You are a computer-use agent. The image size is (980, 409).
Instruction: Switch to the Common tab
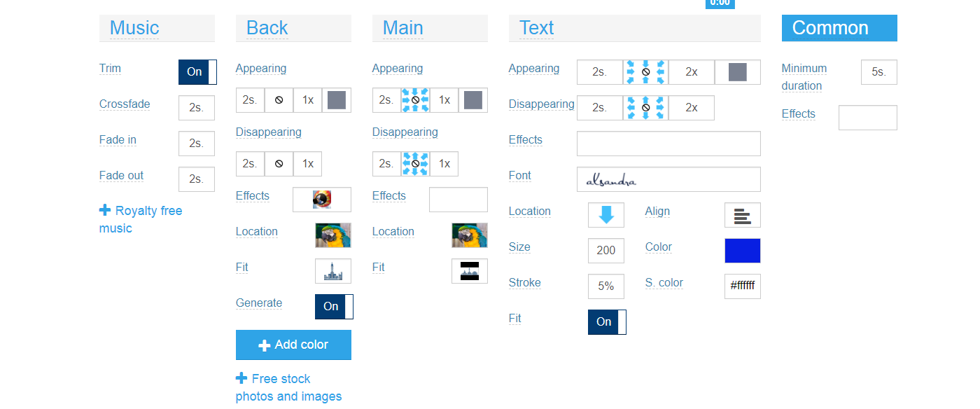pyautogui.click(x=839, y=28)
